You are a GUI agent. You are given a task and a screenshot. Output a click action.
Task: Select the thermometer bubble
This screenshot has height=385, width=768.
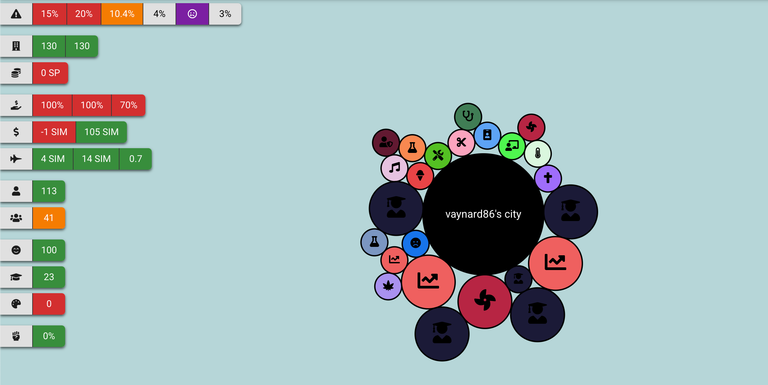(x=538, y=153)
